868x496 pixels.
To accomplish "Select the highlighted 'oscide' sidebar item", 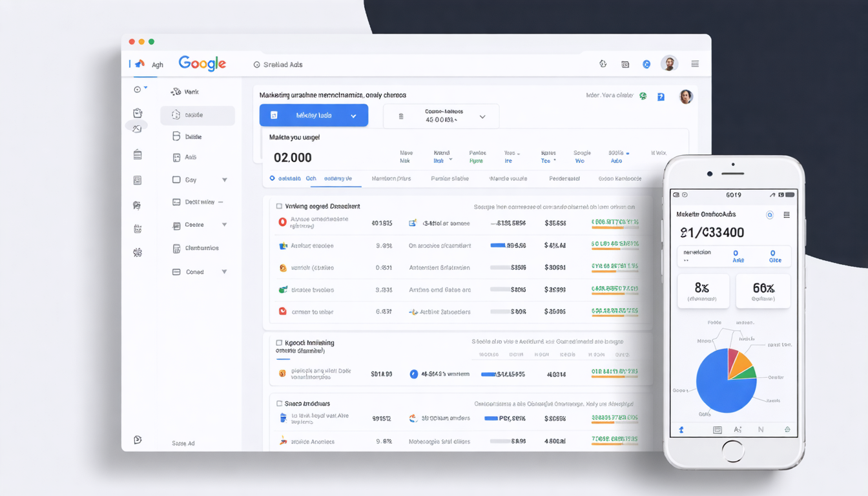I will 198,115.
